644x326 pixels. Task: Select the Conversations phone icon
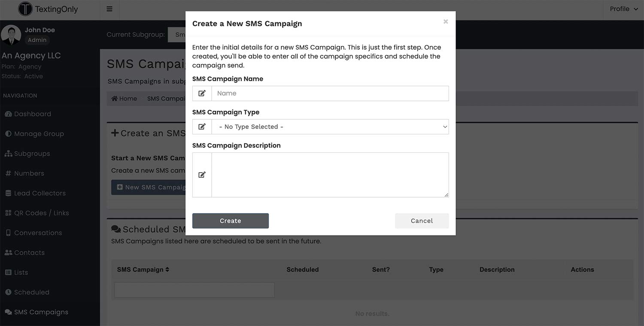8,232
